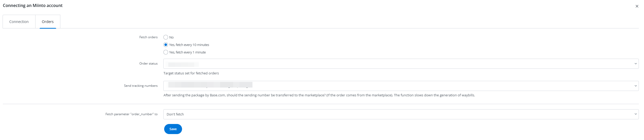The height and width of the screenshot is (140, 644).
Task: Switch to the Connection tab
Action: tap(19, 22)
